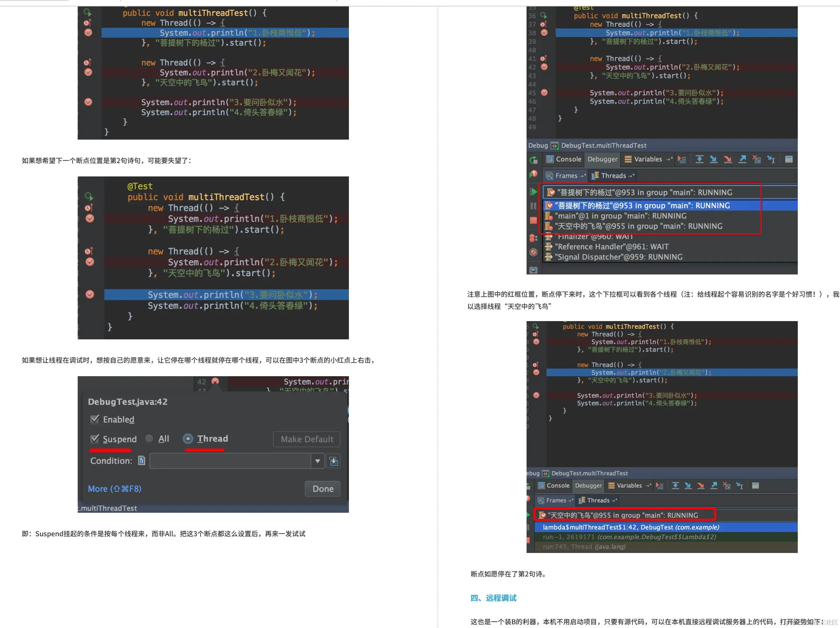
Task: Click Evaluate Expression calculator icon in upper toolbar
Action: 789,159
